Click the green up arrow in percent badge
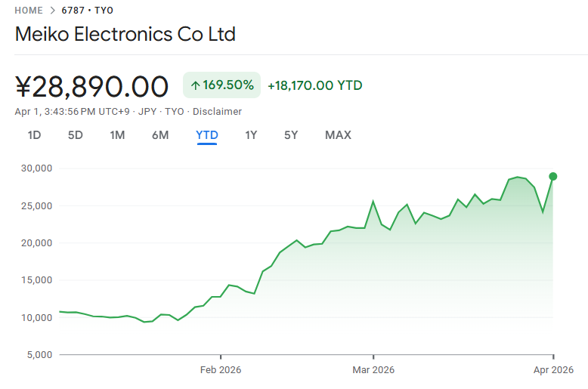 (195, 85)
